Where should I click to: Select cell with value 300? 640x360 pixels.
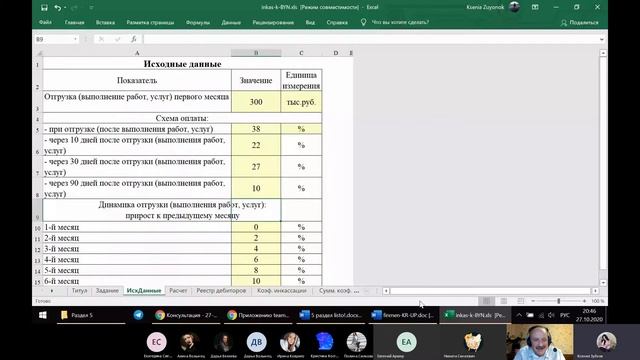[x=256, y=102]
